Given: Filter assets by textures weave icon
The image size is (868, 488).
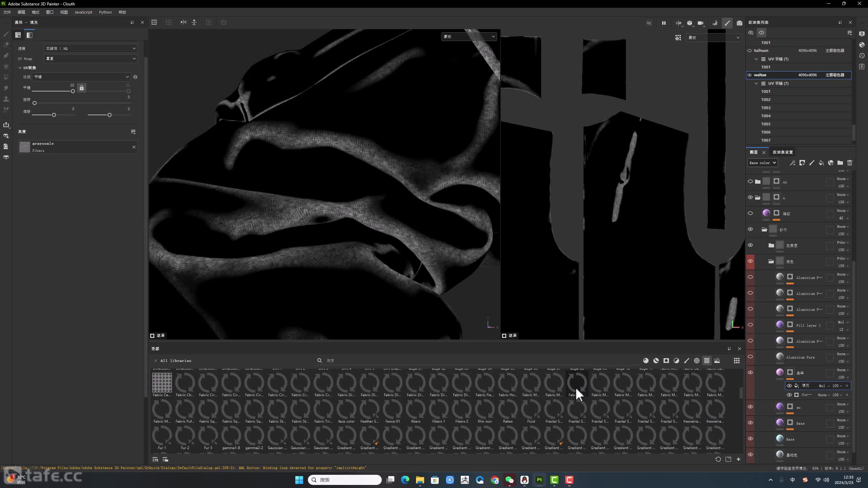Looking at the screenshot, I should point(707,361).
